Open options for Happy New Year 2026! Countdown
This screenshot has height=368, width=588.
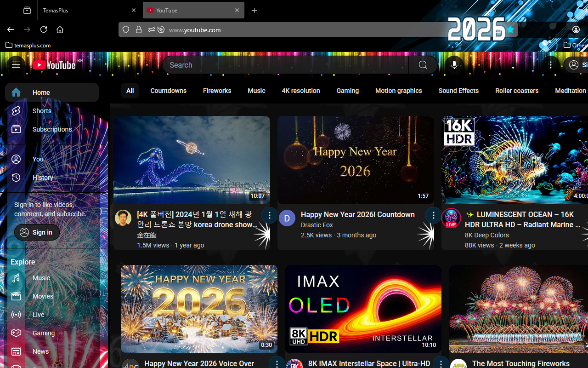[x=433, y=215]
